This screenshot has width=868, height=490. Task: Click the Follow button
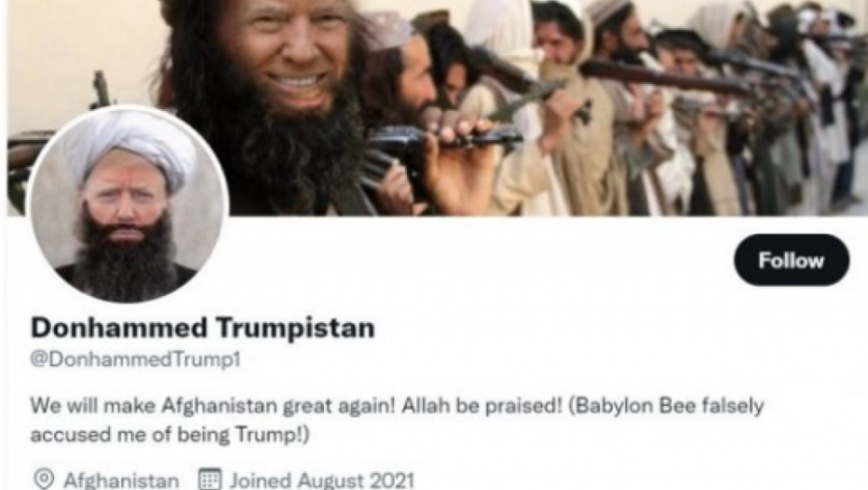tap(791, 259)
